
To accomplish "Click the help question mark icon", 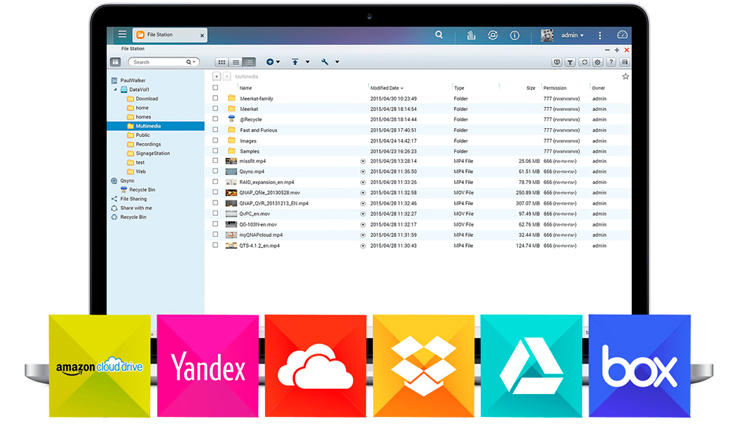I will tap(611, 62).
